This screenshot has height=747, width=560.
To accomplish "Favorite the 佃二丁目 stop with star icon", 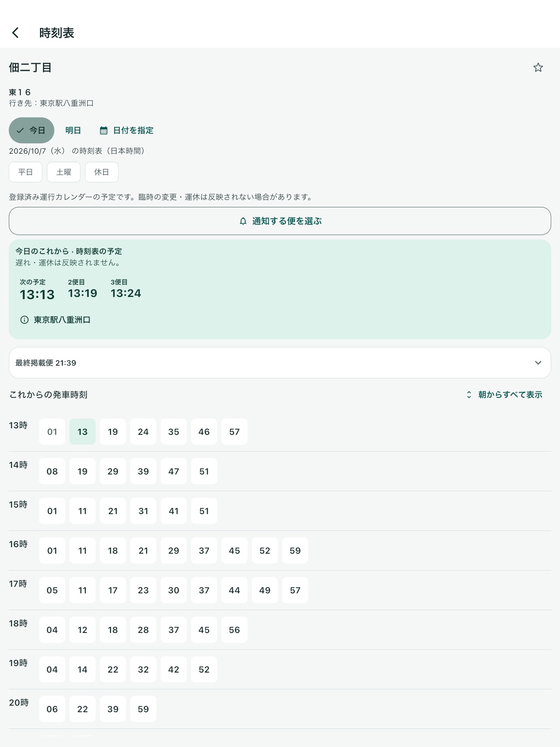I will point(538,67).
